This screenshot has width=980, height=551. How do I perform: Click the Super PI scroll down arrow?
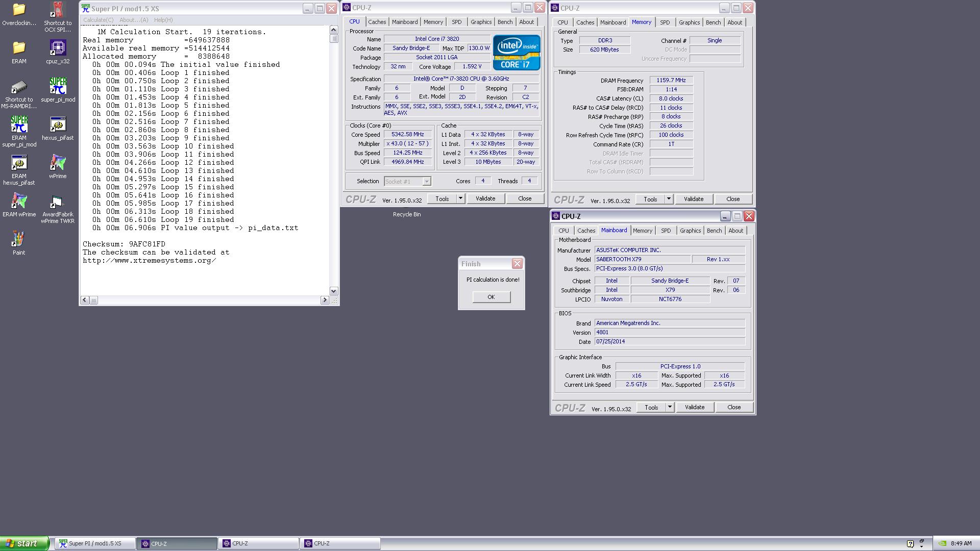click(334, 291)
